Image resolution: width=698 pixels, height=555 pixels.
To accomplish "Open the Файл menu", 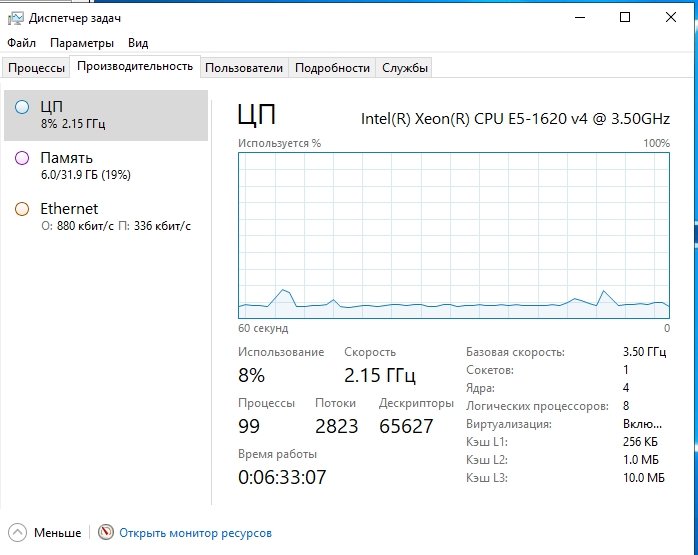I will click(21, 43).
